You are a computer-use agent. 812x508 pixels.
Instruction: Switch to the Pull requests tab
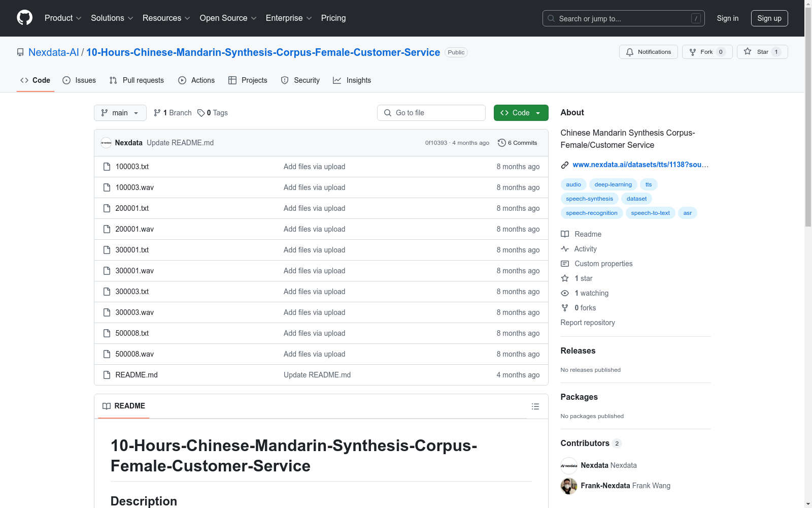click(x=137, y=80)
